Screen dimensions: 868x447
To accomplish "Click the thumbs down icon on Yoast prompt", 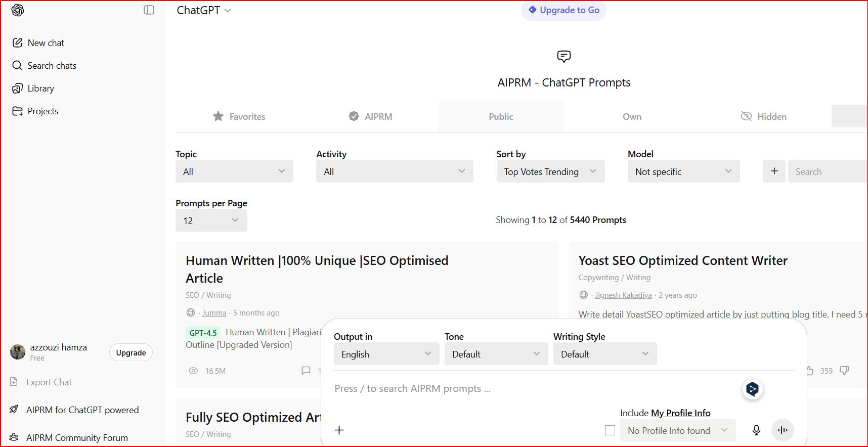I will tap(844, 371).
